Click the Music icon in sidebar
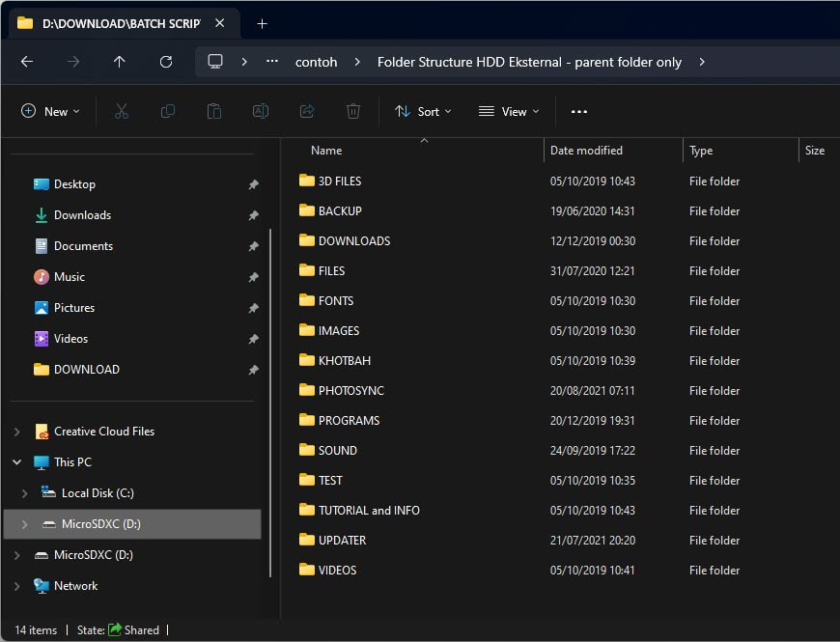This screenshot has width=840, height=642. 42,277
